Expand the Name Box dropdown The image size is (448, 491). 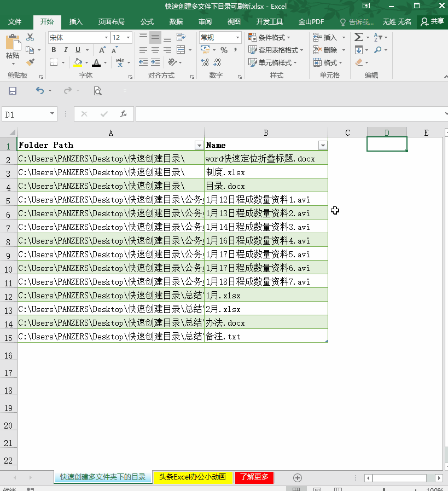click(53, 113)
